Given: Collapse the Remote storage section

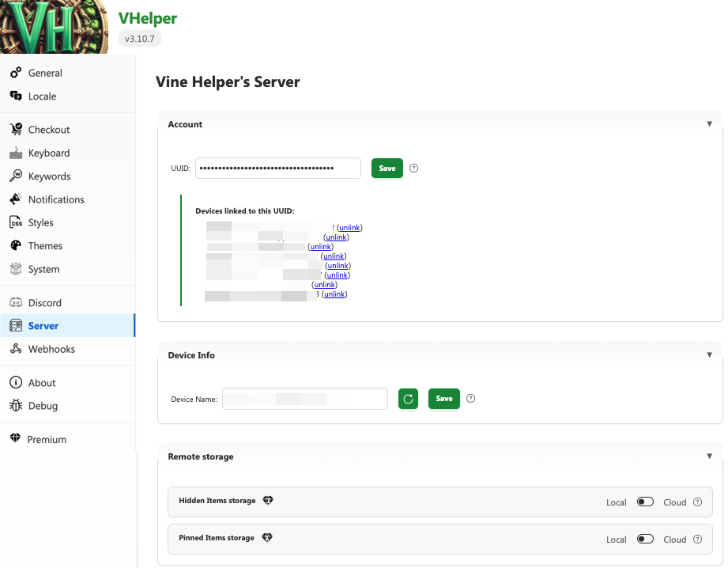Looking at the screenshot, I should (x=709, y=456).
